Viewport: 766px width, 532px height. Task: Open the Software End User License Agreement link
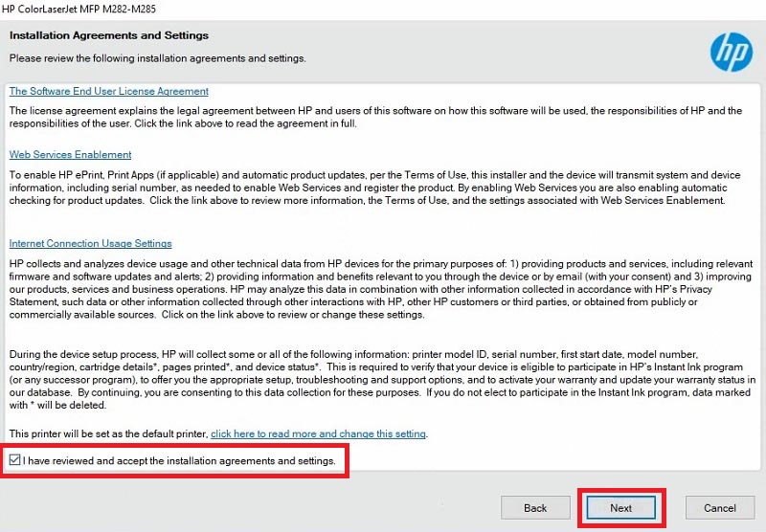coord(108,92)
